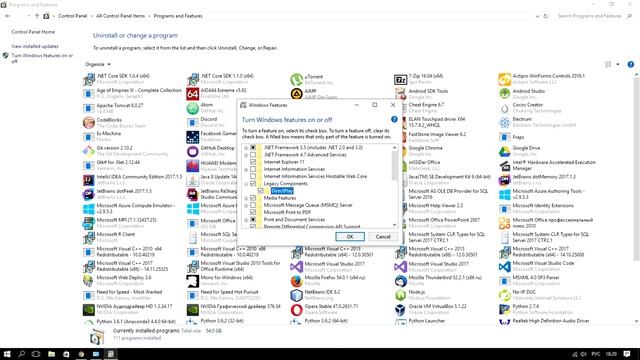This screenshot has width=640, height=360.
Task: Select the Atom editor icon
Action: pyautogui.click(x=193, y=108)
